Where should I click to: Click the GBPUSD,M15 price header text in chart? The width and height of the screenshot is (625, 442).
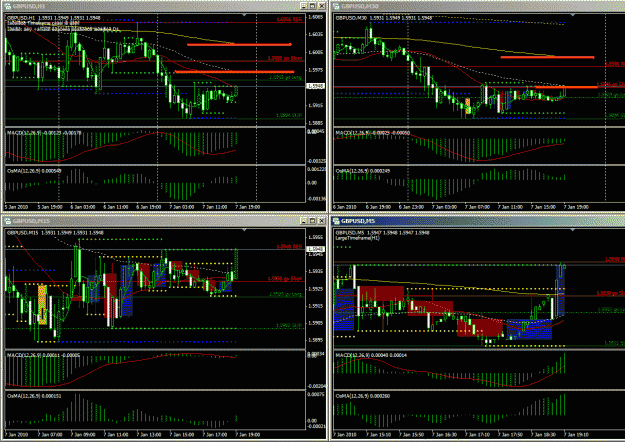click(55, 233)
